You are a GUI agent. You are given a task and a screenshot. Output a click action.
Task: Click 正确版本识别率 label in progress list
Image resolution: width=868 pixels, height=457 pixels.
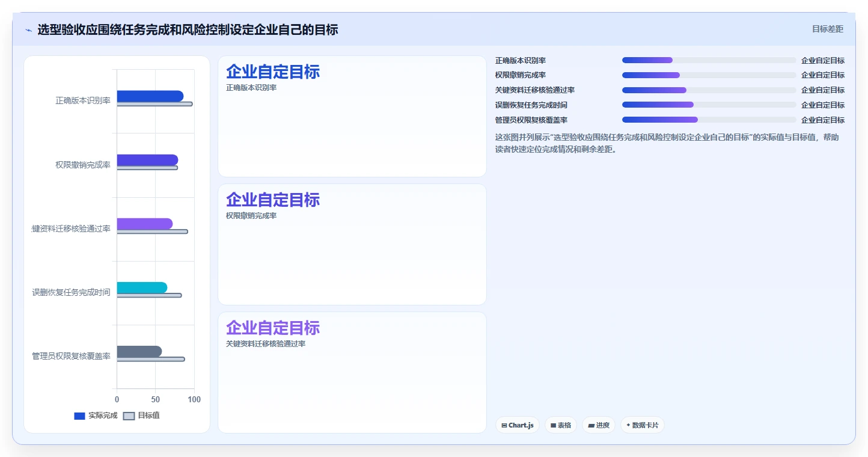521,61
